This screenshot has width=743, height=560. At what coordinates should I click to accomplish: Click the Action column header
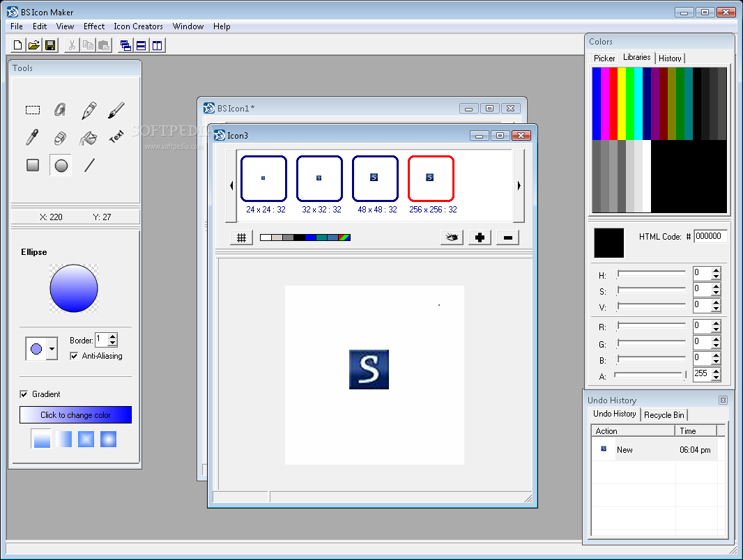pos(633,430)
